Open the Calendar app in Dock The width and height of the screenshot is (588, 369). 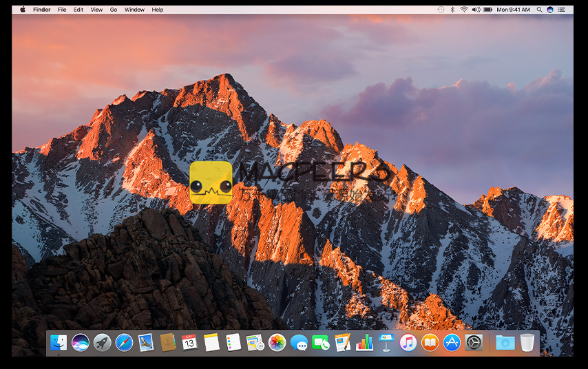tap(189, 342)
